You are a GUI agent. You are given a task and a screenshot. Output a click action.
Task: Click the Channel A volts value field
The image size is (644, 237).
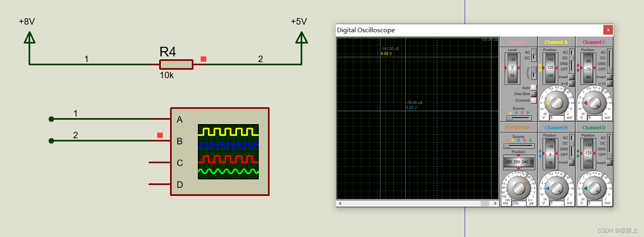[557, 118]
